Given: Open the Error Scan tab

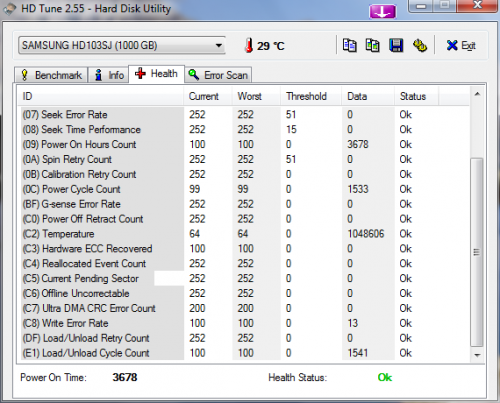Looking at the screenshot, I should coord(218,75).
